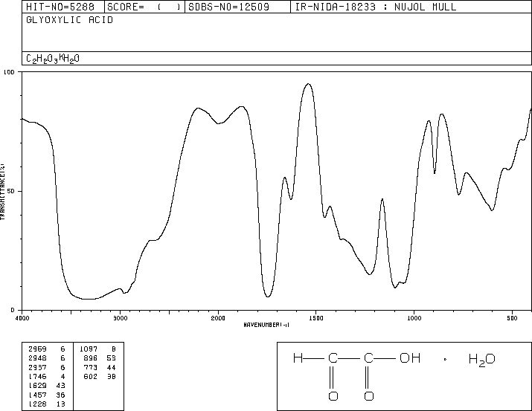Select peak table entry 1629

point(47,386)
